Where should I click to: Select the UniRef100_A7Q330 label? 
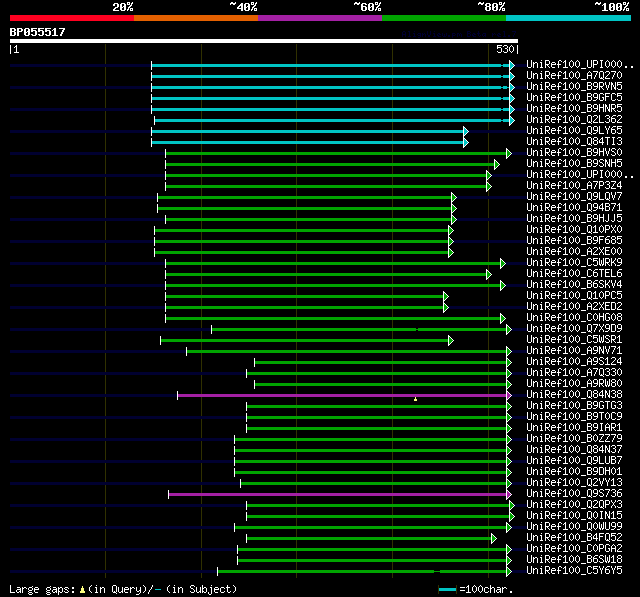point(574,373)
